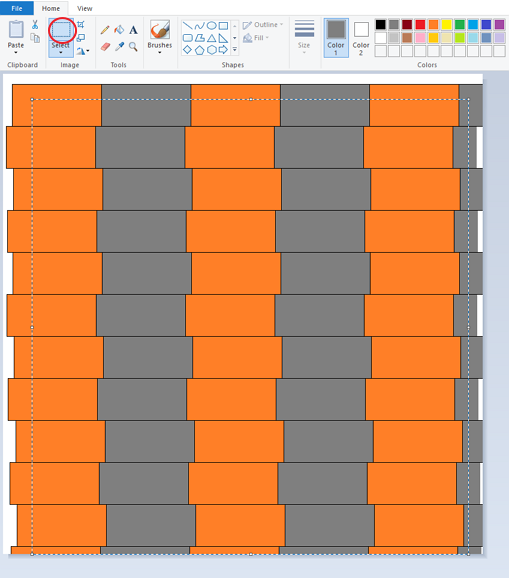Viewport: 509px width, 578px height.
Task: Choose the red color swatch
Action: pos(420,25)
